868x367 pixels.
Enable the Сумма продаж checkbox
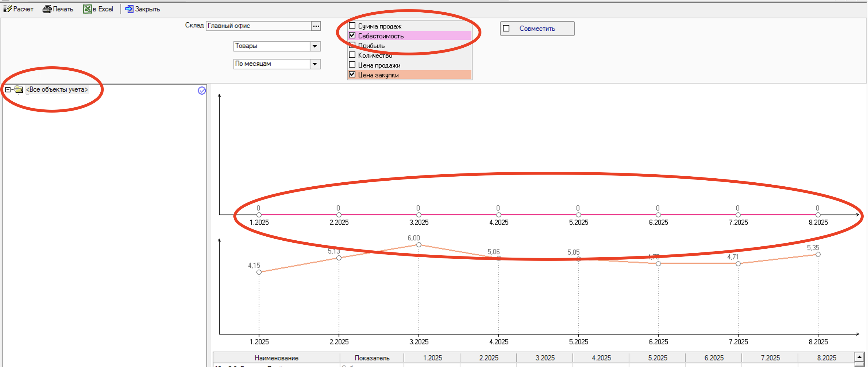click(352, 26)
